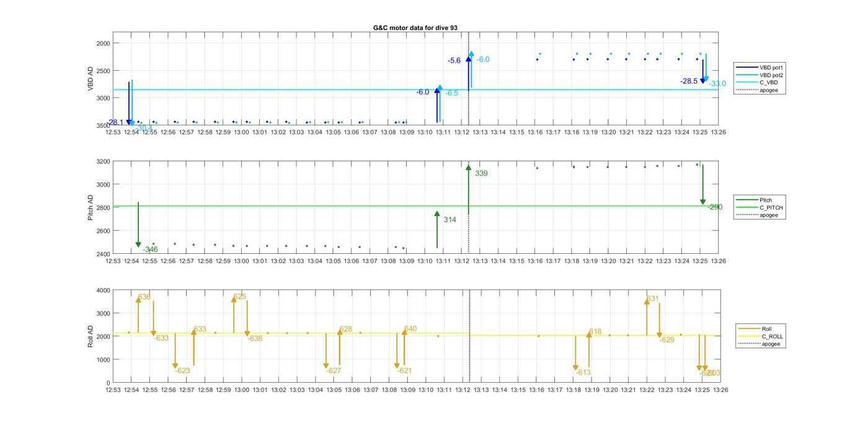Click the '4000' tick on Roll axis
Viewport: 868px width, 430px height.
[x=102, y=290]
